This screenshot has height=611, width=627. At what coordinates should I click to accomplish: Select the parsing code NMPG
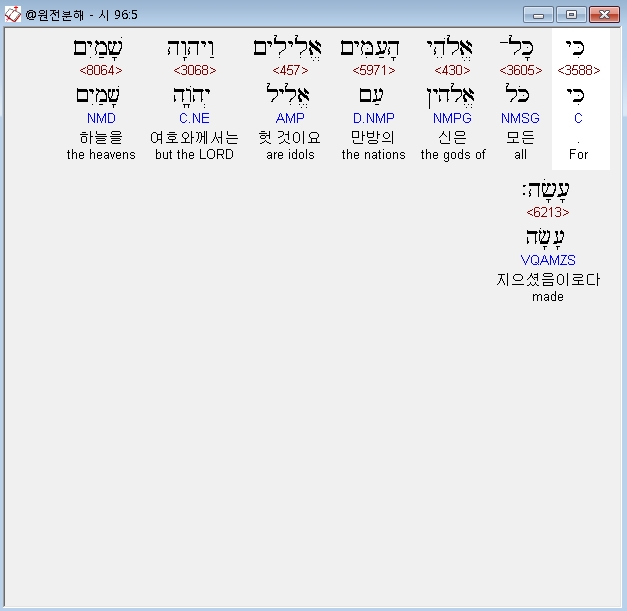452,118
